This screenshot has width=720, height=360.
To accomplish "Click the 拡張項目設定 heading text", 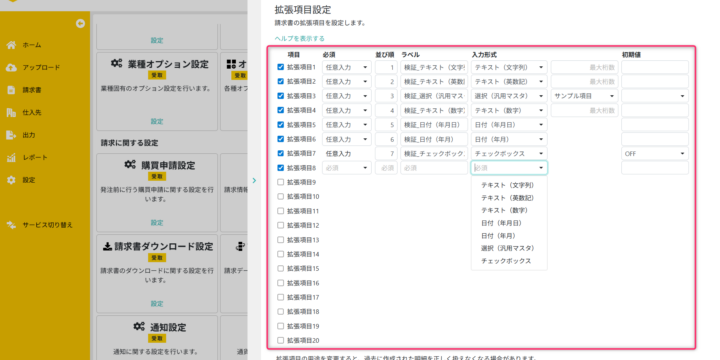I will (303, 10).
